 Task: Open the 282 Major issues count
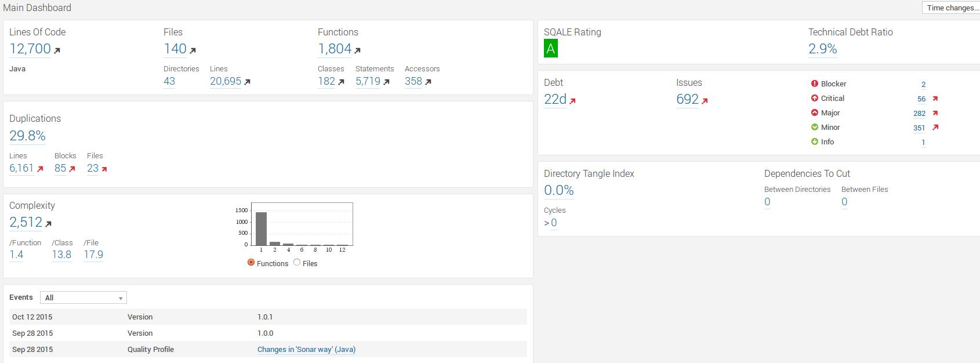919,113
